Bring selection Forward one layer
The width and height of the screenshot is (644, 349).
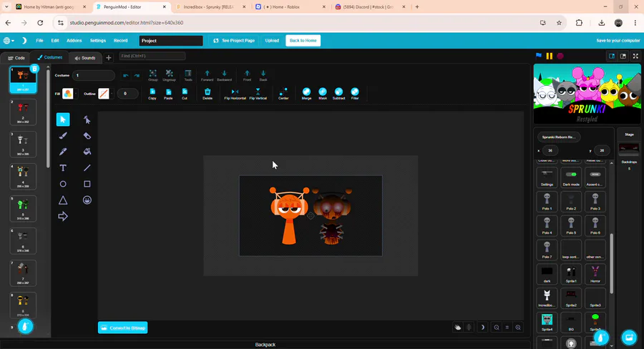pyautogui.click(x=207, y=75)
